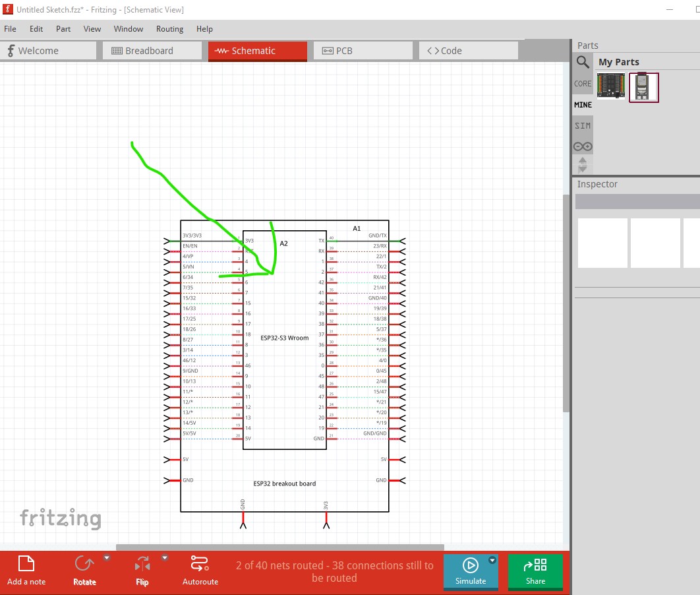Click the parts search magnifier icon

[x=583, y=61]
